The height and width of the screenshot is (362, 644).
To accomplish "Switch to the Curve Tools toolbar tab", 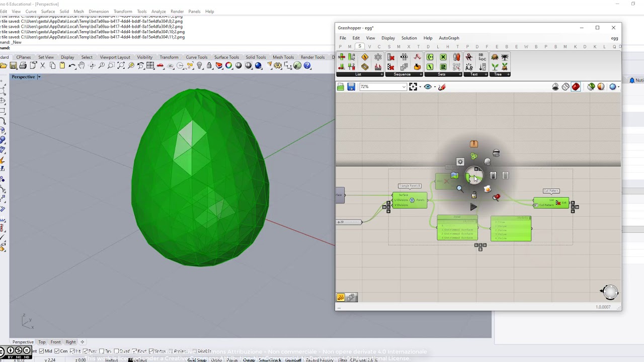I will click(196, 57).
